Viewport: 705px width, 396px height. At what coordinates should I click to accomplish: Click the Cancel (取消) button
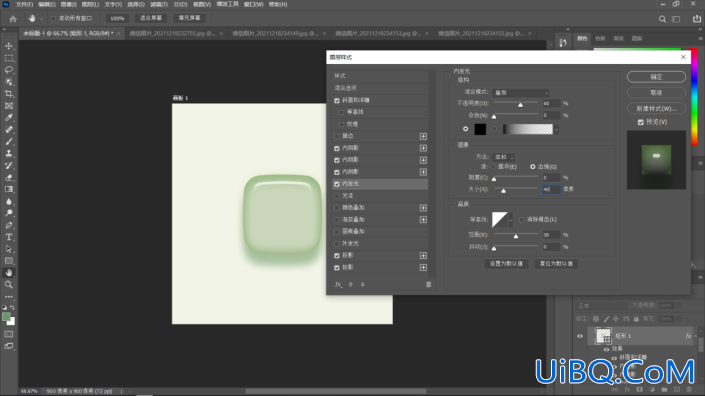(656, 93)
